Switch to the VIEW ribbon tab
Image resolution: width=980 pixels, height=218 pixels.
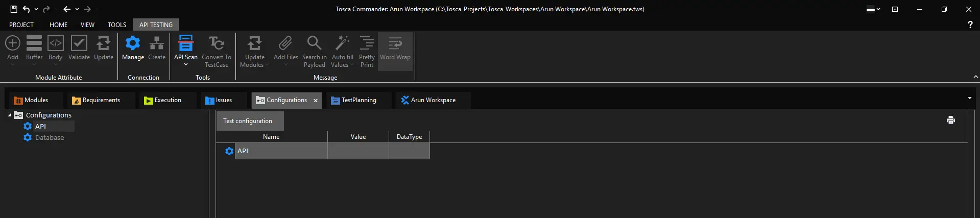click(x=87, y=25)
